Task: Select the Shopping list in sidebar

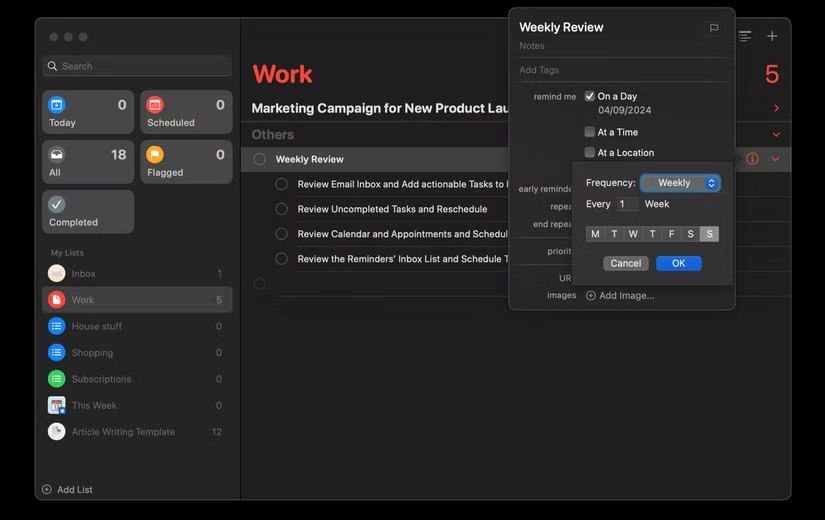Action: [x=92, y=353]
